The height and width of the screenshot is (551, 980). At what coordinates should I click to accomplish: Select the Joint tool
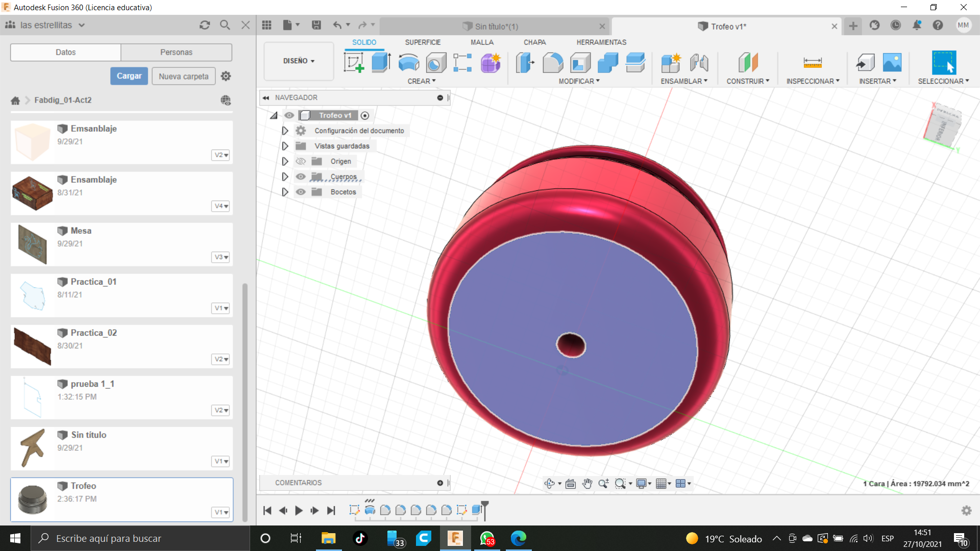pyautogui.click(x=699, y=63)
